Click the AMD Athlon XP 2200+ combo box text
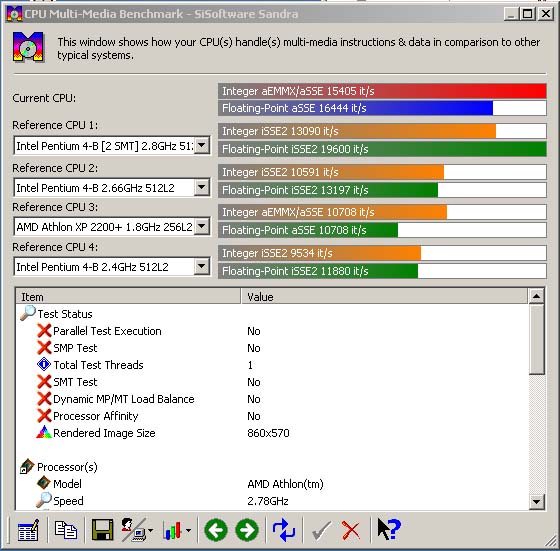Image resolution: width=560 pixels, height=551 pixels. pyautogui.click(x=104, y=227)
